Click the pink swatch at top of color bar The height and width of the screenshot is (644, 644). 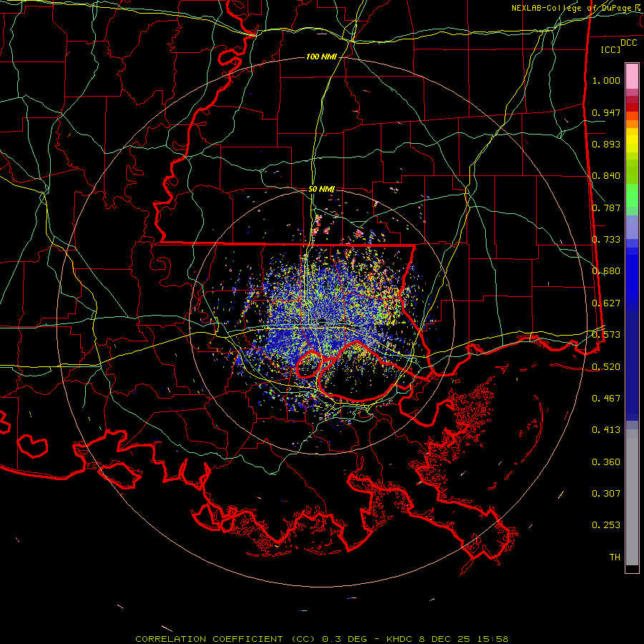pyautogui.click(x=632, y=77)
